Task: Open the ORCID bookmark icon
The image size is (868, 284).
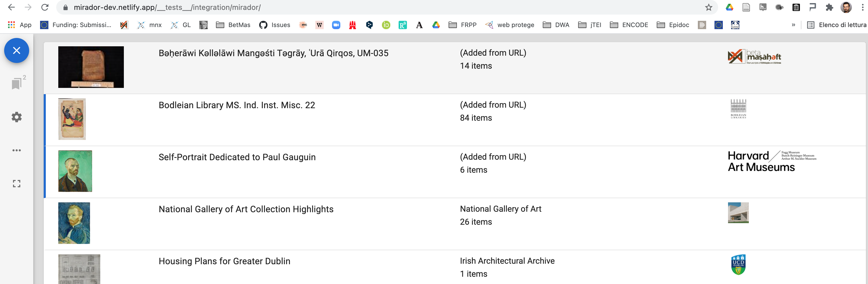Action: click(386, 25)
